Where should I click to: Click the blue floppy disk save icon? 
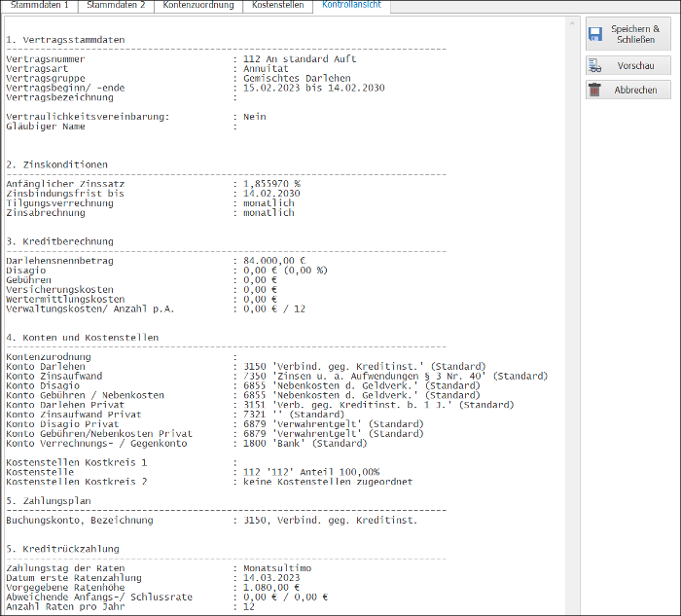tap(595, 34)
